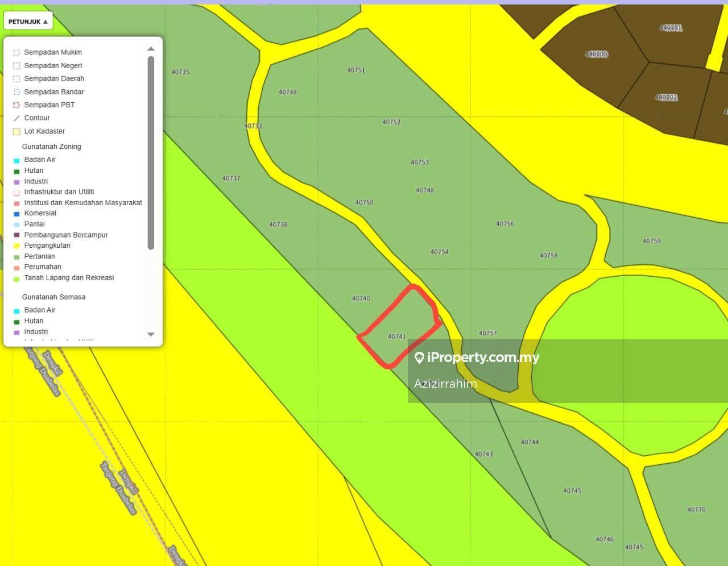Screen dimensions: 728x566
Task: Click the legend's vertical scrollbar thumb
Action: (x=151, y=152)
